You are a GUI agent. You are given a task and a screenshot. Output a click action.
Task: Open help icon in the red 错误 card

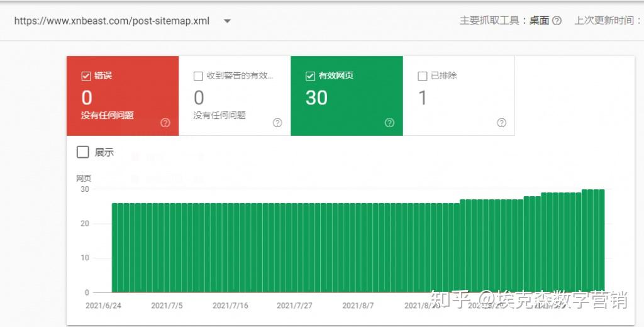[165, 123]
